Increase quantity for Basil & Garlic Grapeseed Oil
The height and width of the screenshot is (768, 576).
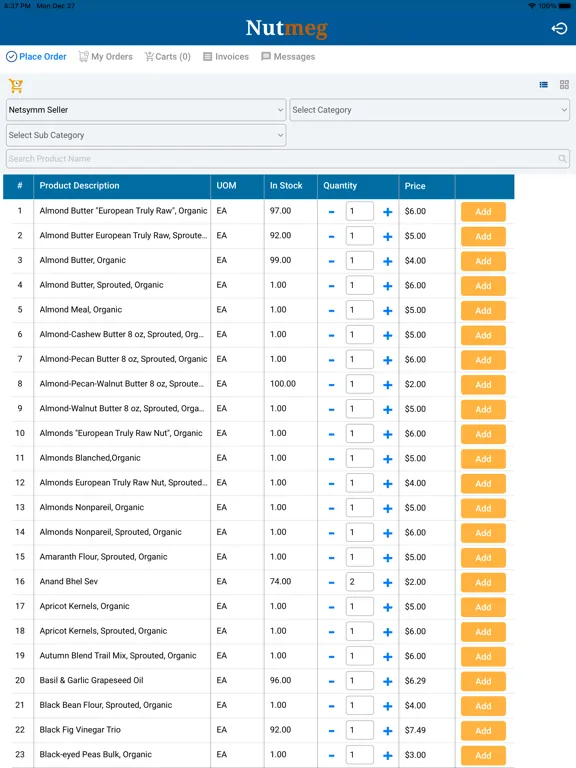(387, 682)
